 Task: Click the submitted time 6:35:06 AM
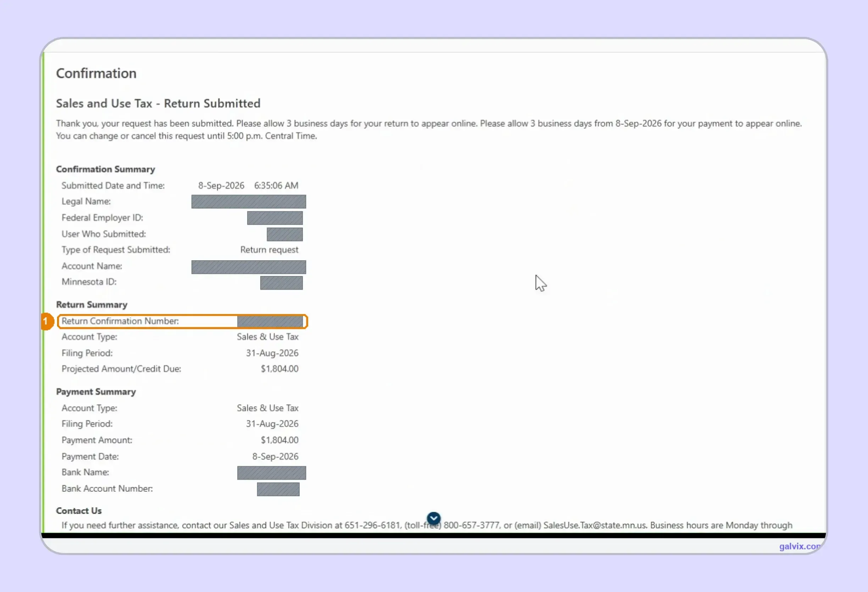276,186
